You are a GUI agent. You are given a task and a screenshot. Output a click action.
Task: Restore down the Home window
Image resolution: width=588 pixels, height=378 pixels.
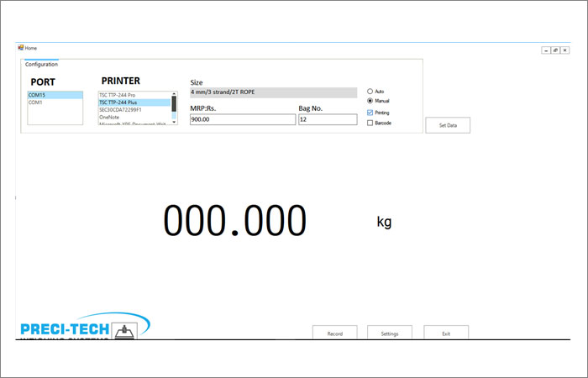click(x=555, y=50)
